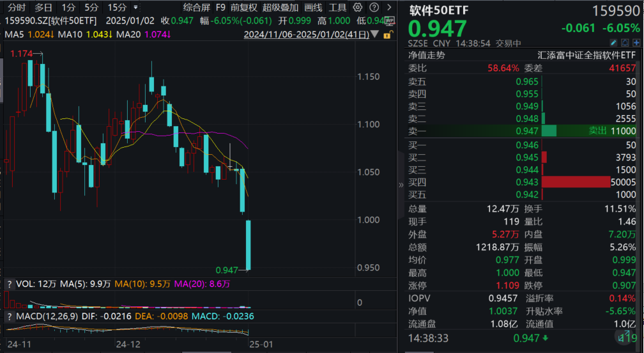Collapse the quote side panel with the double chevron
The image size is (644, 353).
click(x=401, y=185)
